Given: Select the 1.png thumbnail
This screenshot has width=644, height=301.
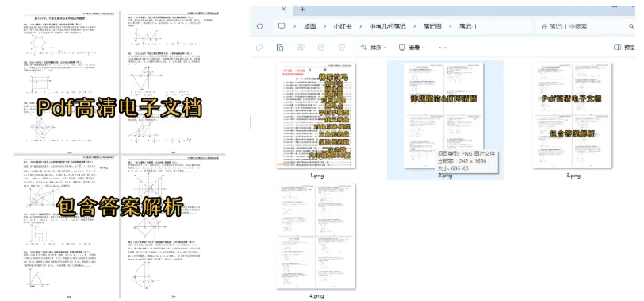Looking at the screenshot, I should [316, 115].
